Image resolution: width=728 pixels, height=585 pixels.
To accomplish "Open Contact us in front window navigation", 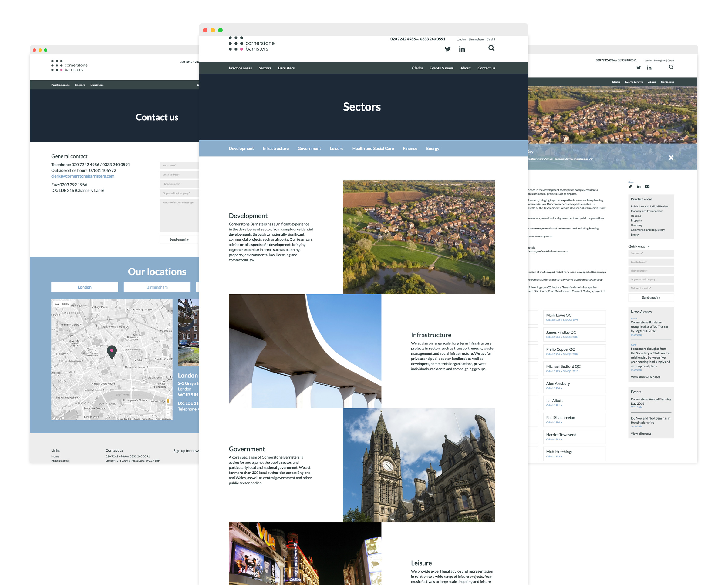I will tap(486, 68).
